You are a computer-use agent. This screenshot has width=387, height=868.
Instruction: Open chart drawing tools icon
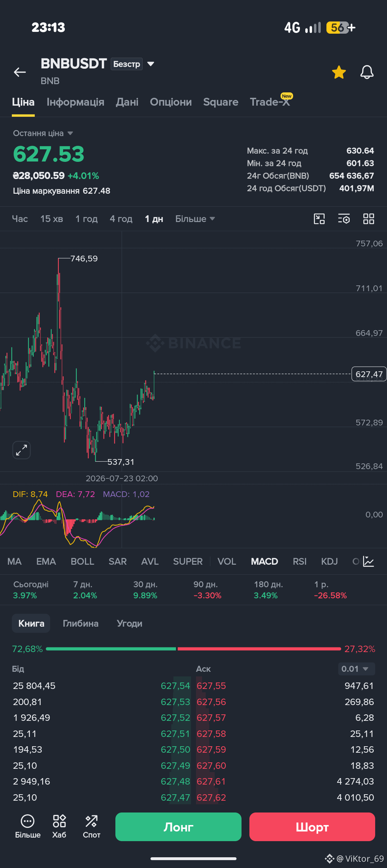pyautogui.click(x=319, y=219)
